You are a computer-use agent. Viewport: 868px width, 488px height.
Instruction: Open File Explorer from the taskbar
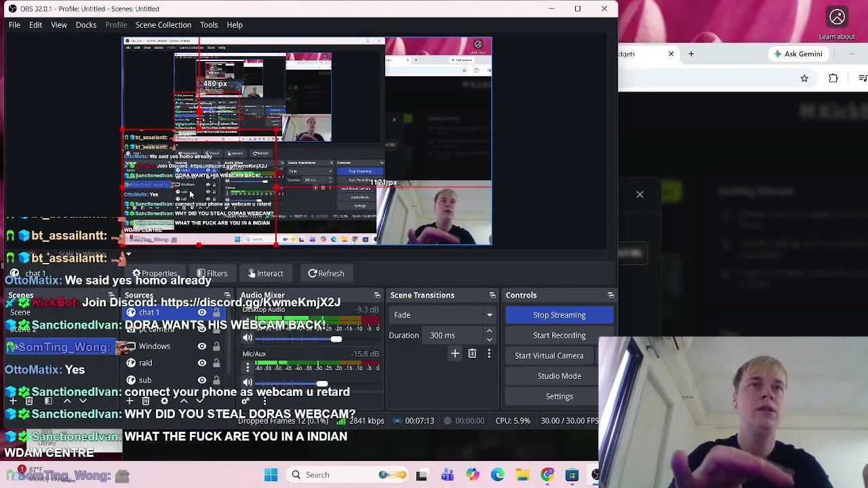[x=522, y=475]
